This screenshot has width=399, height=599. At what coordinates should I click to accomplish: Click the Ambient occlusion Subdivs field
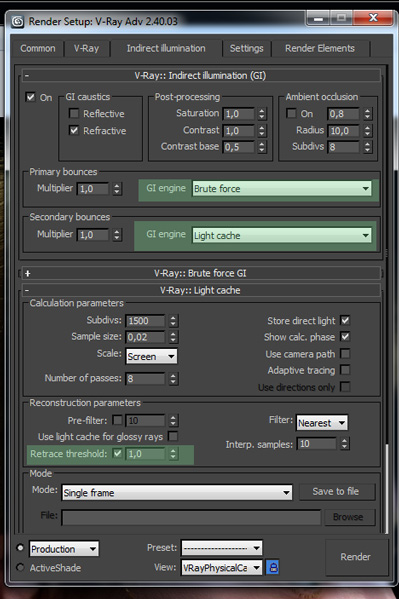344,147
